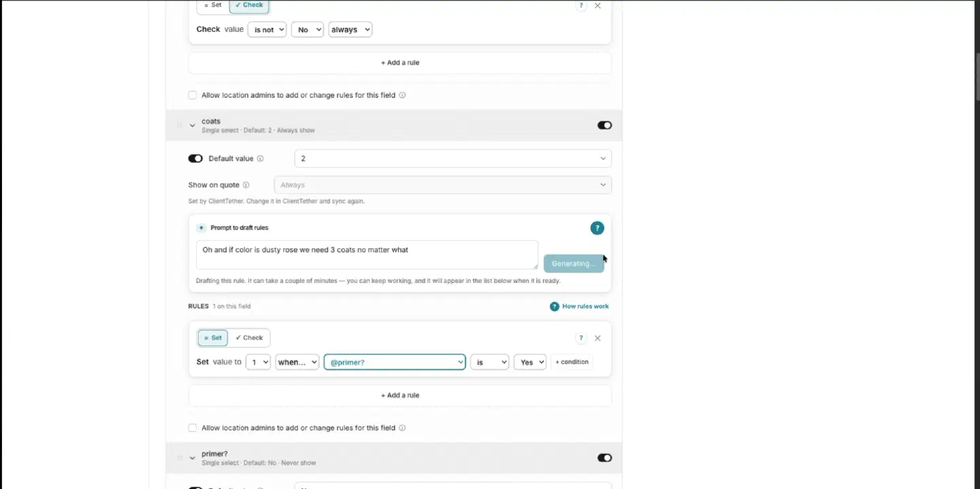
Task: Switch coats rule to the Check tab
Action: pos(249,338)
